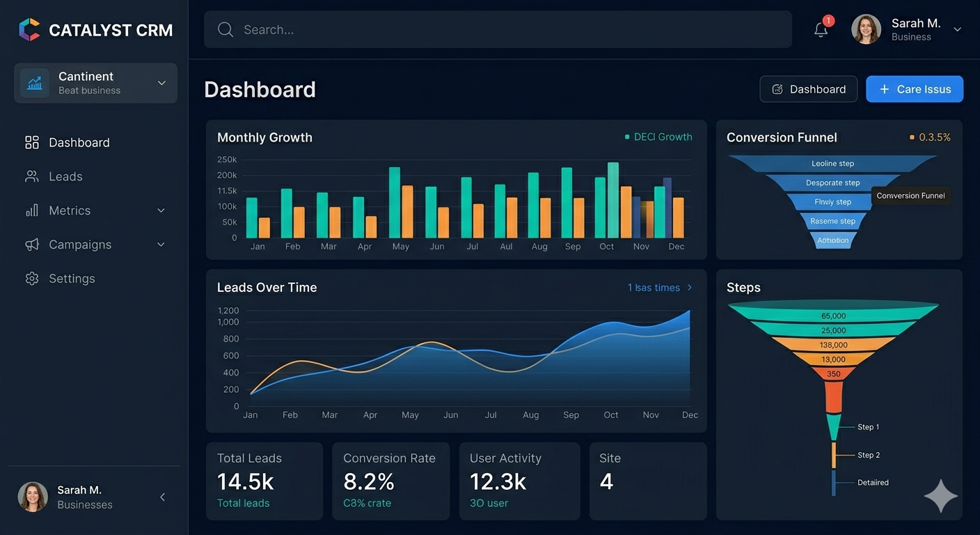
Task: Select the Desporate step funnel segment
Action: tap(832, 183)
